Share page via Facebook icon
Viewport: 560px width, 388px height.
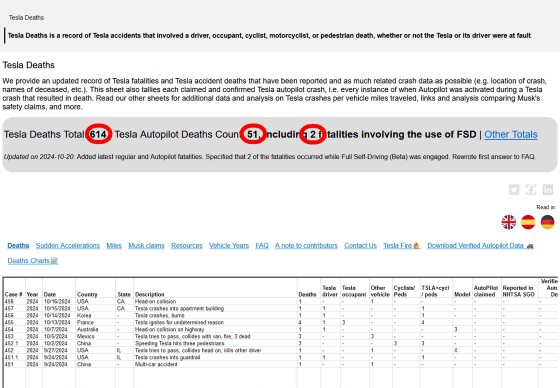(x=531, y=189)
